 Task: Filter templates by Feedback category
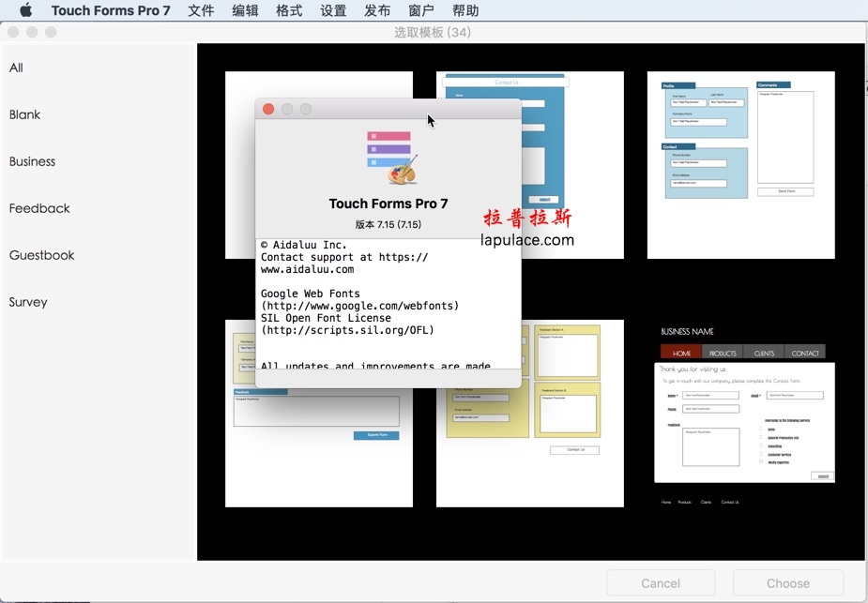click(39, 208)
